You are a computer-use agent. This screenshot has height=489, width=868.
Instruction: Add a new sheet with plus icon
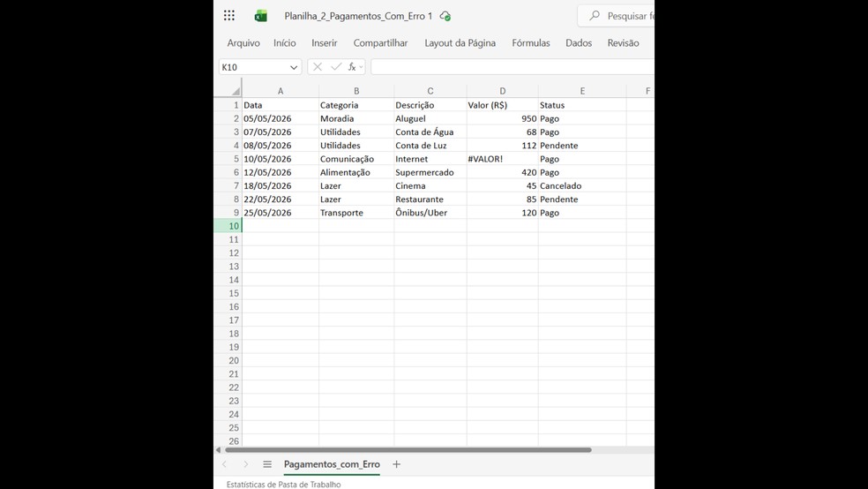click(x=396, y=464)
